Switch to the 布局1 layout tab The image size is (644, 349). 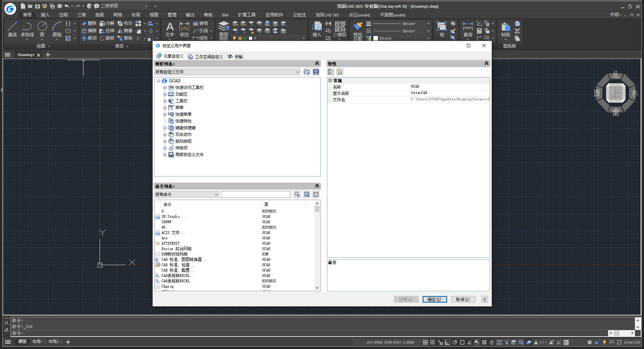point(37,342)
